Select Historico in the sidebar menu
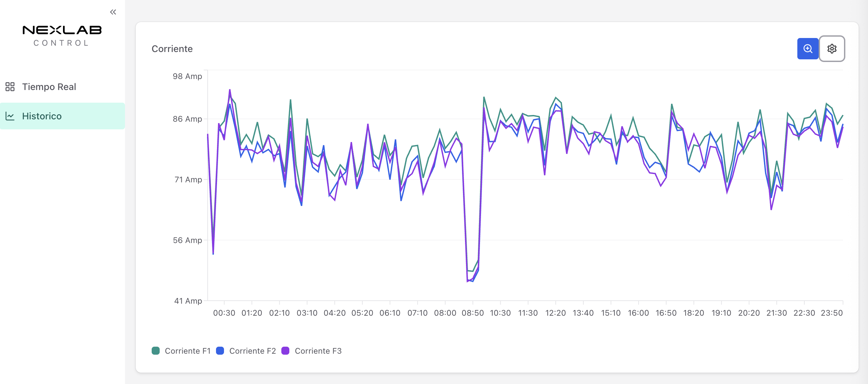The width and height of the screenshot is (868, 384). (42, 116)
